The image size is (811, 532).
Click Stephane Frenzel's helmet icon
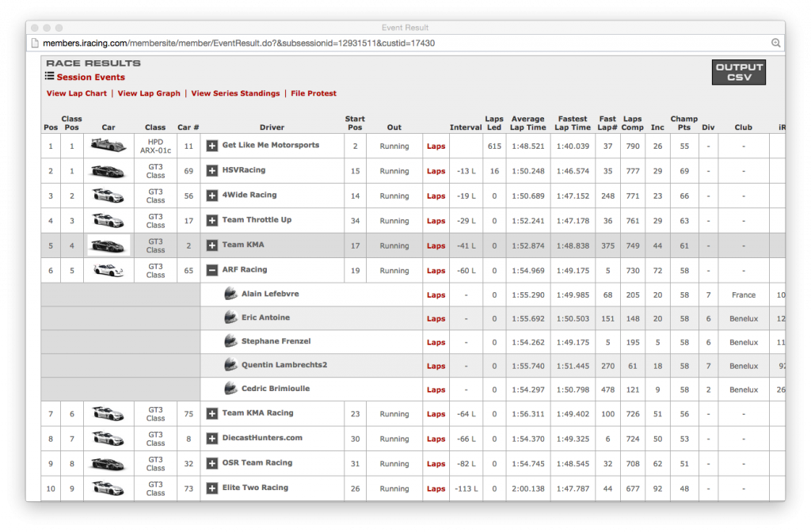(230, 341)
